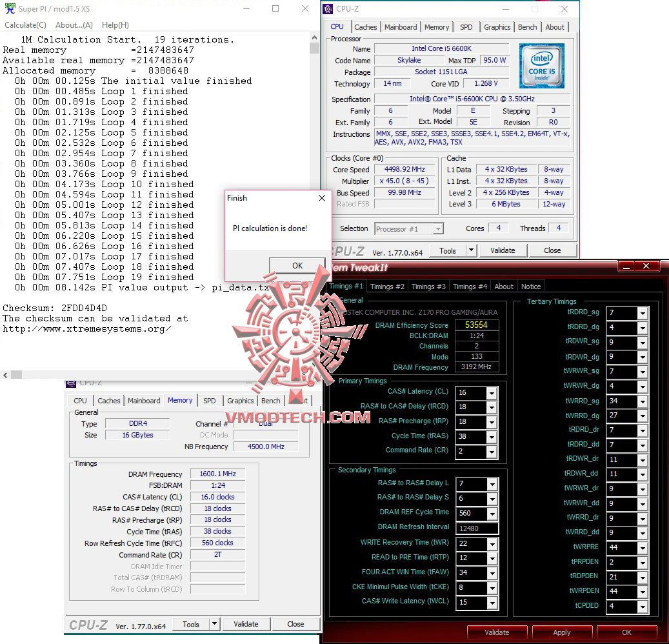Click Close in the lower CPU-Z window
The width and height of the screenshot is (669, 644).
click(295, 624)
